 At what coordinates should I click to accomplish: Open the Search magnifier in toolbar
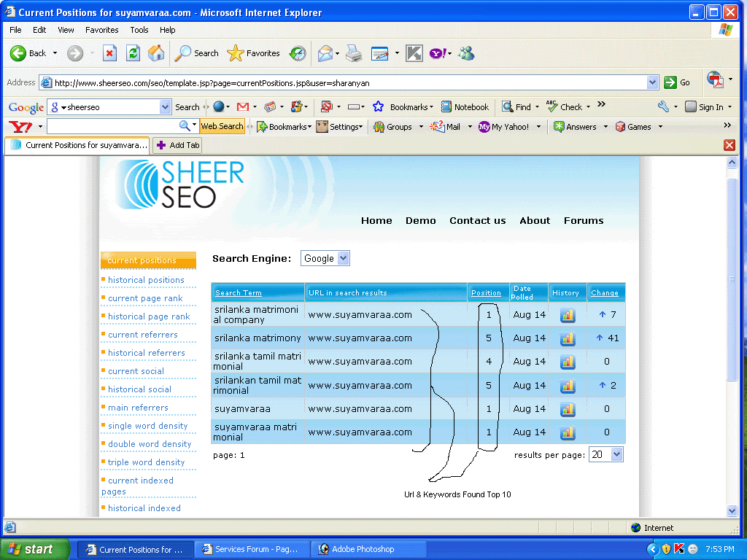182,53
